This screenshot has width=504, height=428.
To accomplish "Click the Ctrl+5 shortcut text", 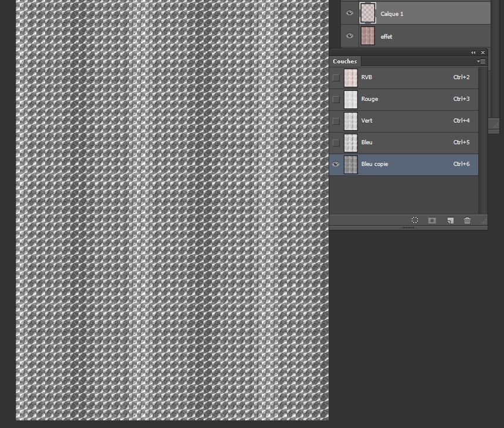I will coord(461,142).
